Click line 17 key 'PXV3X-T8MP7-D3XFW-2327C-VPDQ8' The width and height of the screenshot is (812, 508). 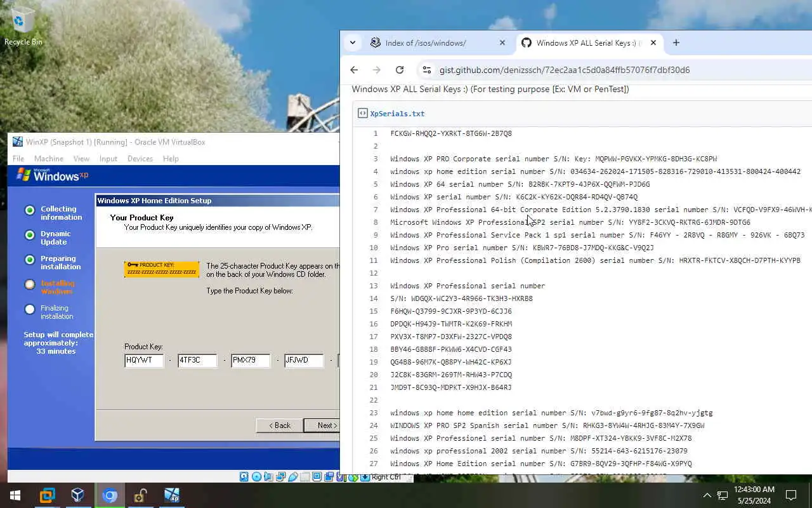tap(451, 337)
